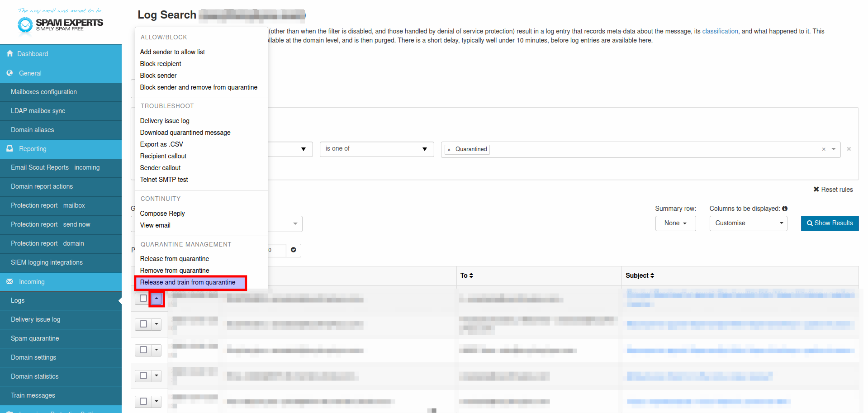Open Mailboxes configuration in sidebar
The image size is (868, 413).
pyautogui.click(x=61, y=92)
